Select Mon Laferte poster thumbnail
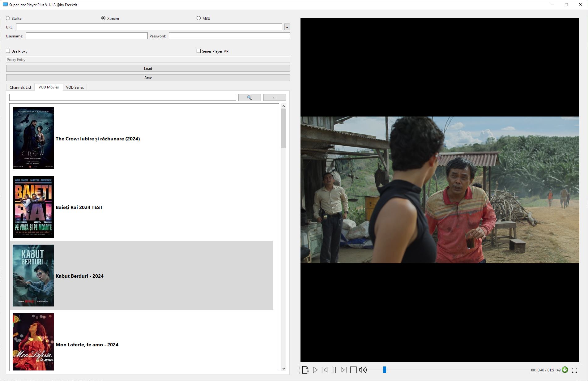Image resolution: width=588 pixels, height=381 pixels. [33, 342]
